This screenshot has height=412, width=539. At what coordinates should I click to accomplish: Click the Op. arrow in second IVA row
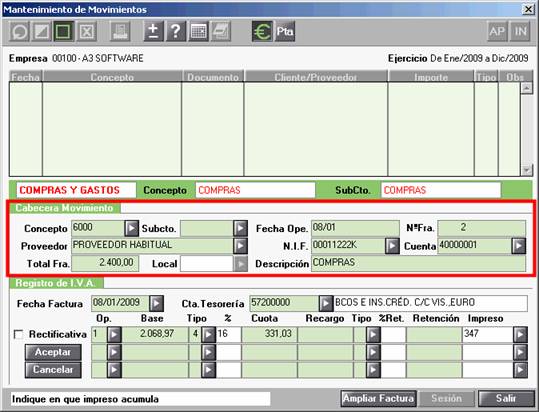[114, 352]
